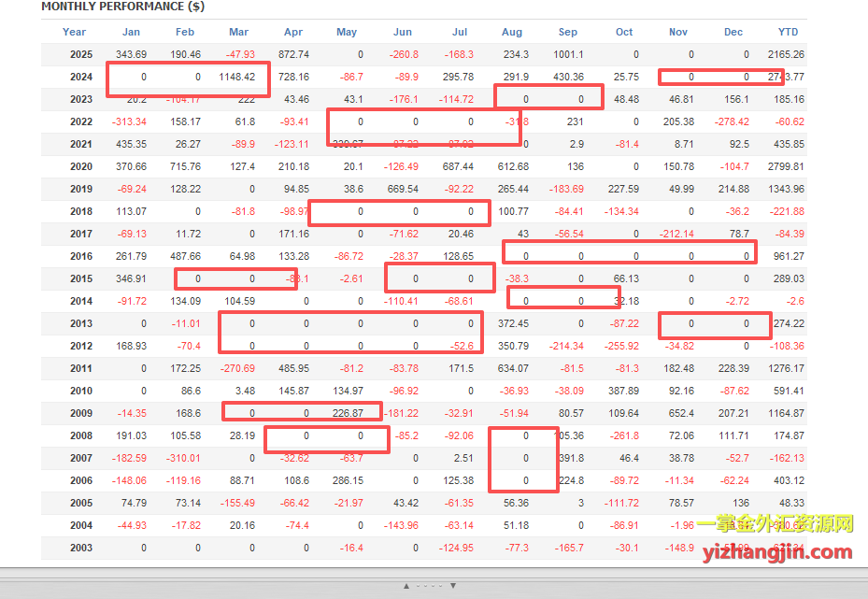Select the 2009 year row label
Image resolution: width=868 pixels, height=599 pixels.
point(81,413)
